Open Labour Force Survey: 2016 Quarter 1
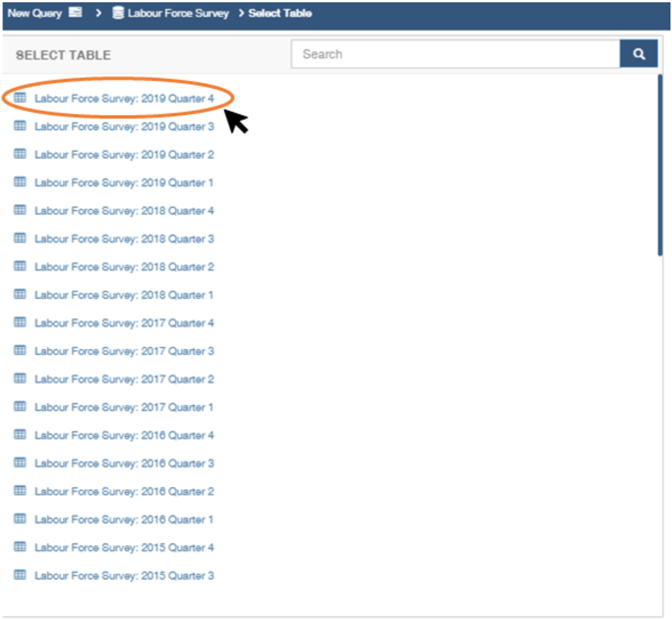This screenshot has width=672, height=620. pos(124,520)
